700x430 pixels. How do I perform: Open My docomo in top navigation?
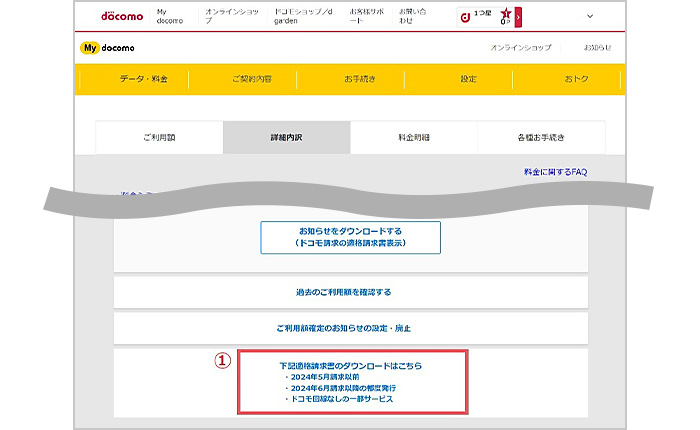(x=170, y=17)
